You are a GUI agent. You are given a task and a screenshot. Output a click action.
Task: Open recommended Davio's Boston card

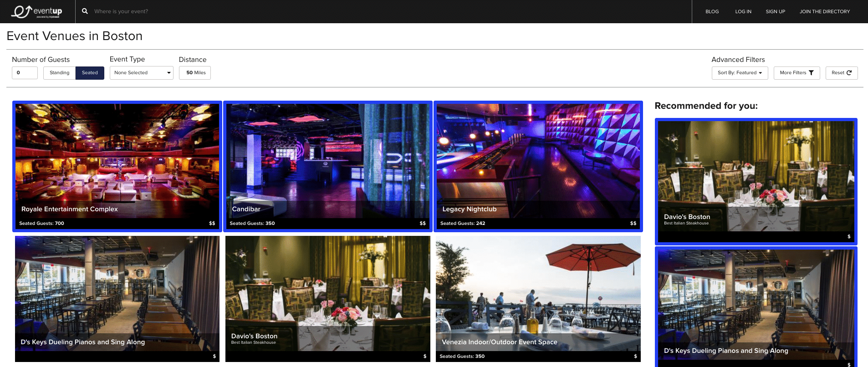pos(756,181)
